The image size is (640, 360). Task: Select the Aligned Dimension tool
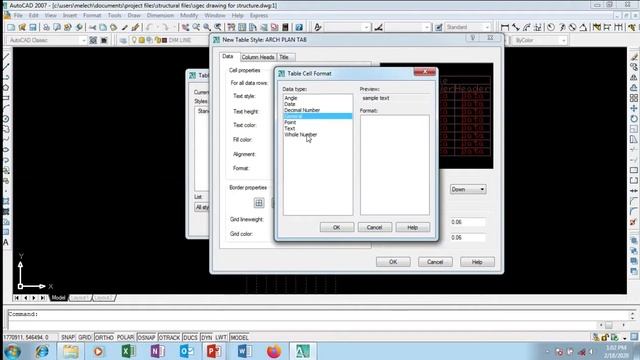[x=516, y=27]
